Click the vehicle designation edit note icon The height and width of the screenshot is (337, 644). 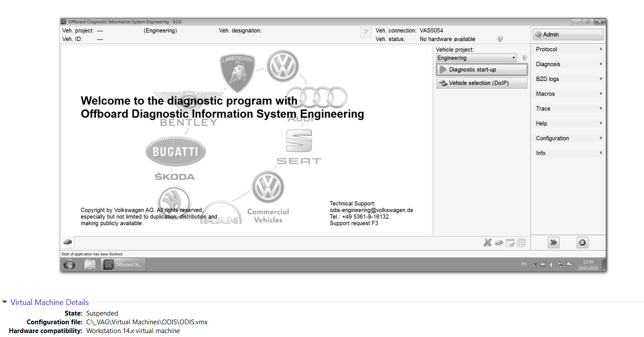366,32
